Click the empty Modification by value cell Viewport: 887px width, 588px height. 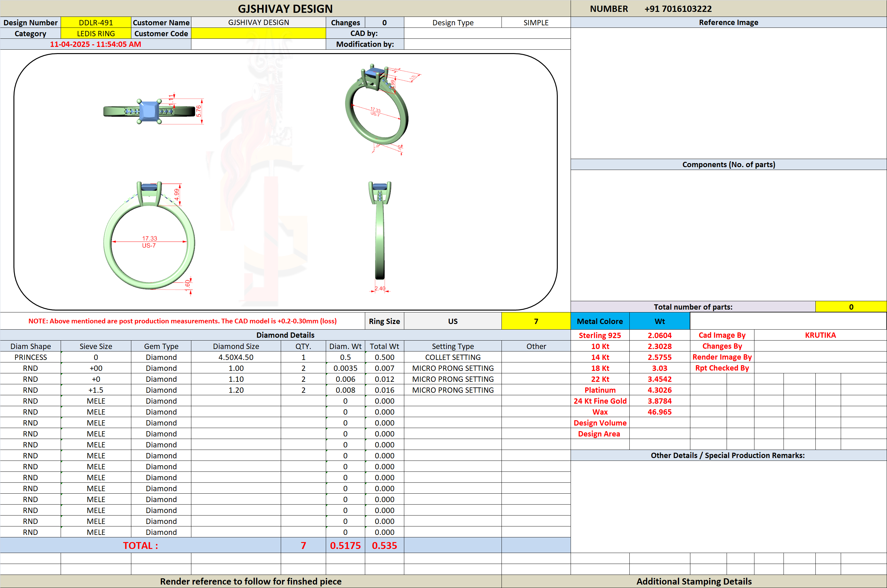click(487, 44)
